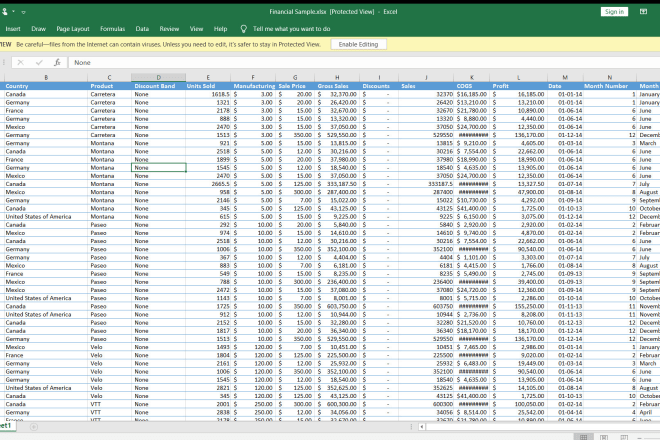Open the Formulas ribbon tab
660x440 pixels.
[x=112, y=29]
